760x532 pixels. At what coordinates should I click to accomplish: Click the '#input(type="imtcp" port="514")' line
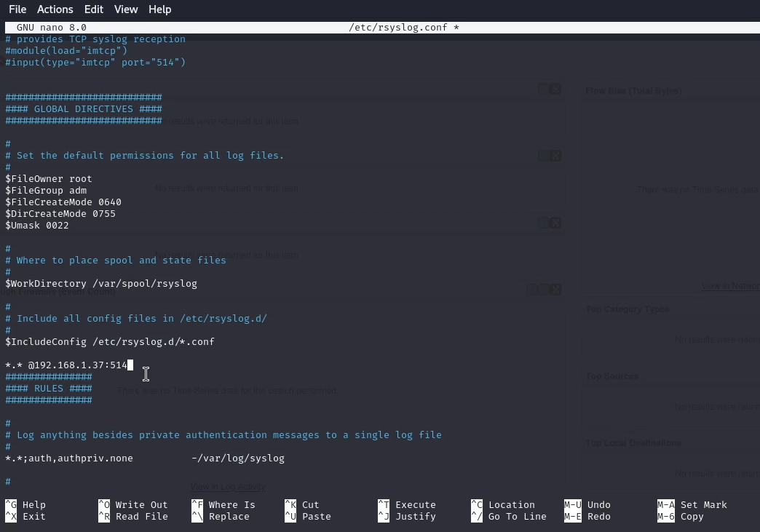pos(95,63)
